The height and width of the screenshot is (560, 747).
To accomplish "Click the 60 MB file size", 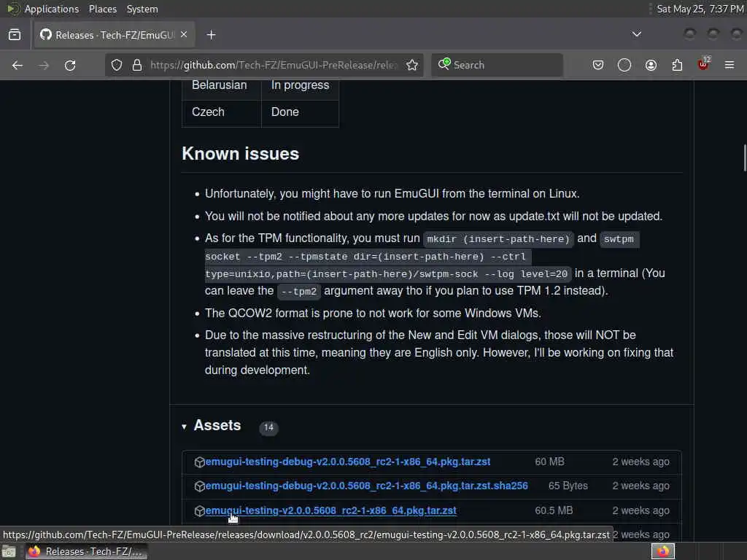I will coord(549,462).
